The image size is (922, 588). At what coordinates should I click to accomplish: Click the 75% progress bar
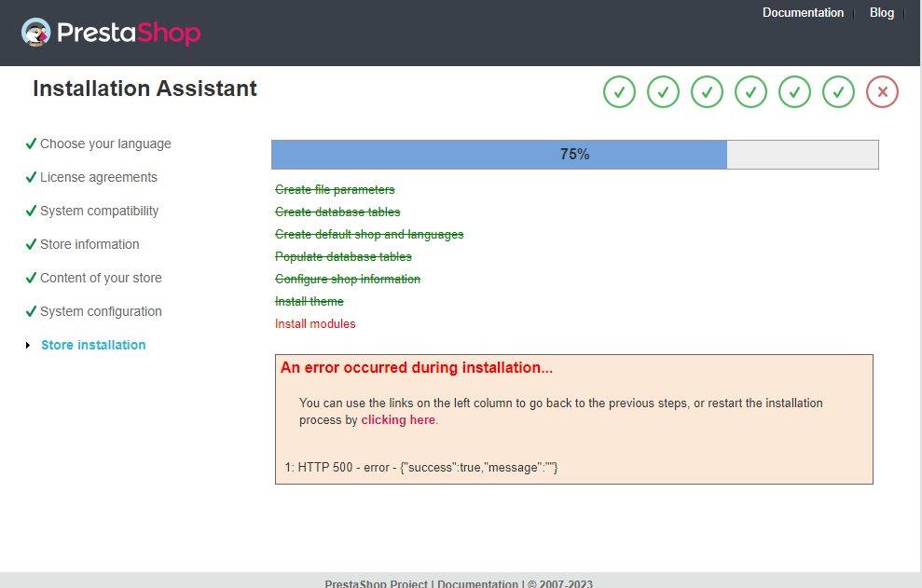pos(575,155)
